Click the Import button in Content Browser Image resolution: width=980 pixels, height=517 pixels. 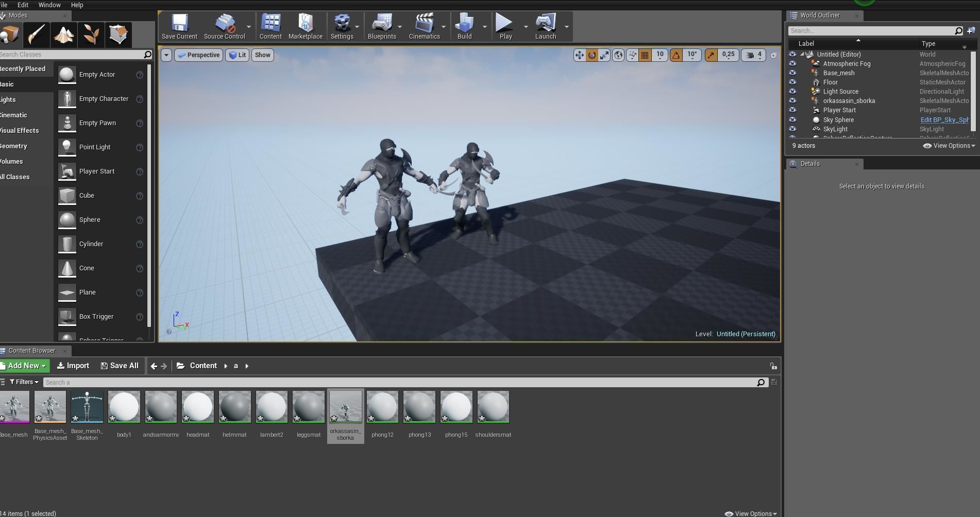click(73, 366)
